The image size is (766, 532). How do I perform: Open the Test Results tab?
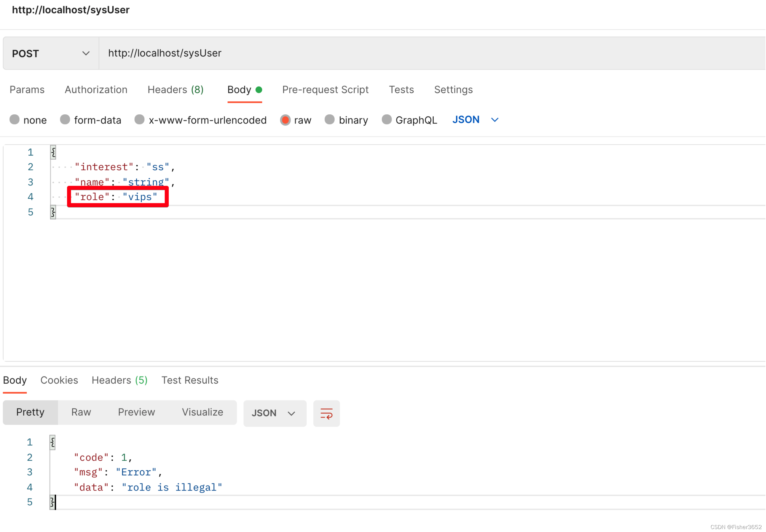pos(190,380)
